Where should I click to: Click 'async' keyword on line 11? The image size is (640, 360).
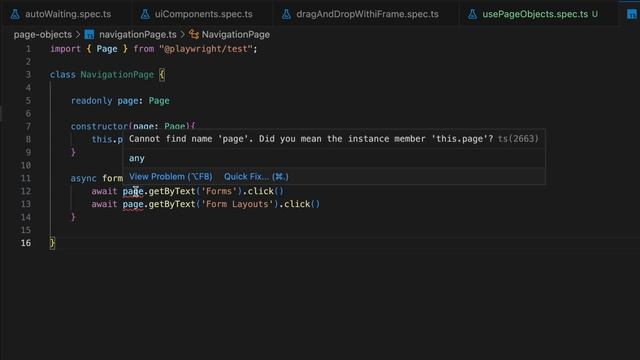pyautogui.click(x=83, y=178)
